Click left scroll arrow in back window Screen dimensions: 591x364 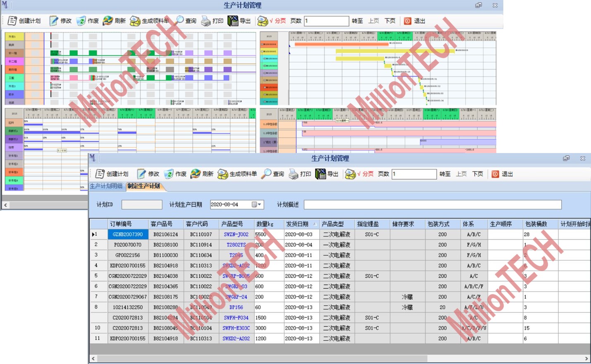[x=5, y=205]
